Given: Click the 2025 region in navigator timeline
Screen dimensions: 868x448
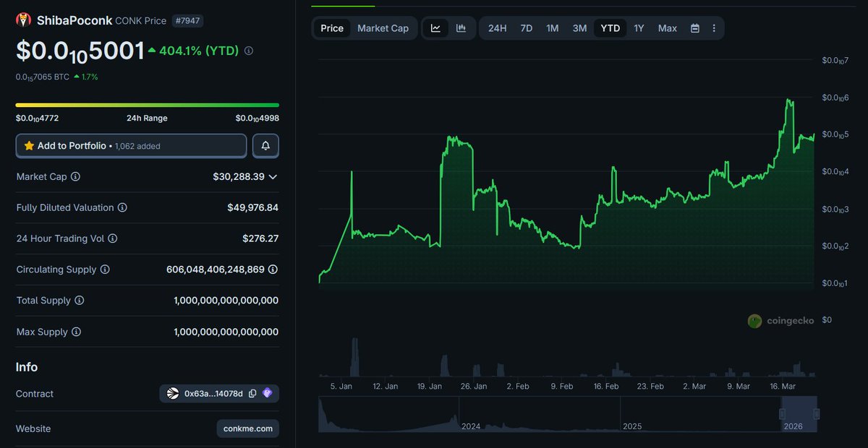Looking at the screenshot, I should click(701, 414).
